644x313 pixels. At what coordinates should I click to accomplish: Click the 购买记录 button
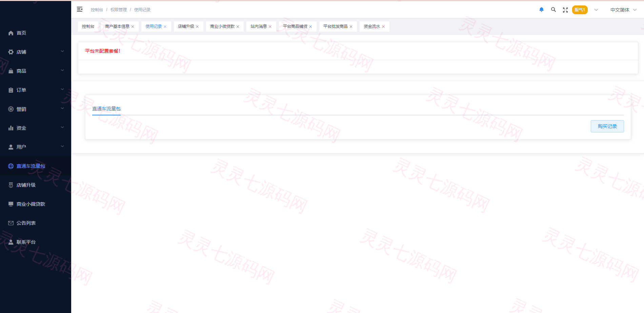tap(607, 126)
